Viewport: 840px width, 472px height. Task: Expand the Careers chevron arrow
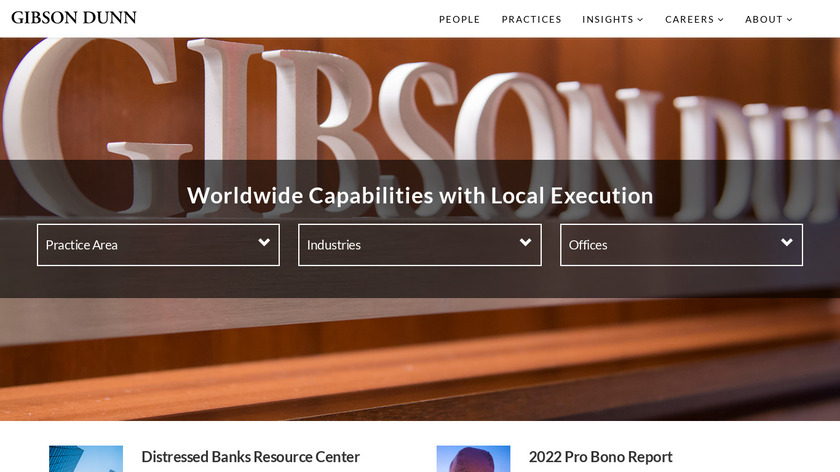point(721,19)
